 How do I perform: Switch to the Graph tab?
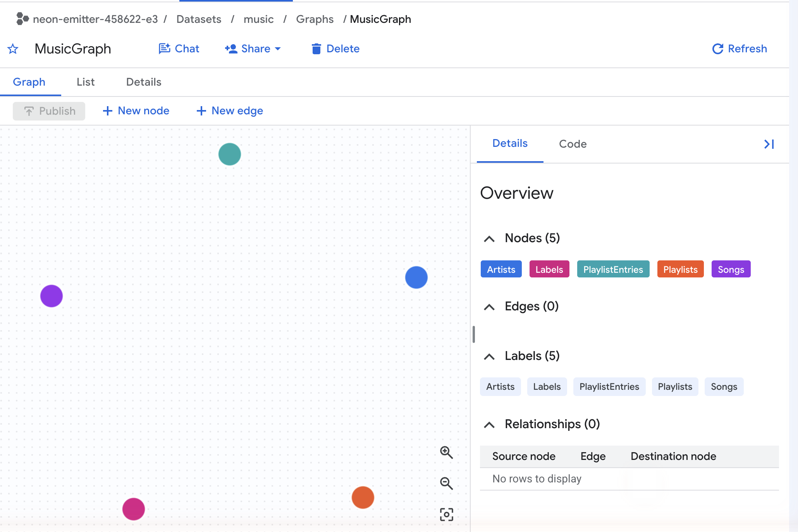pos(29,82)
